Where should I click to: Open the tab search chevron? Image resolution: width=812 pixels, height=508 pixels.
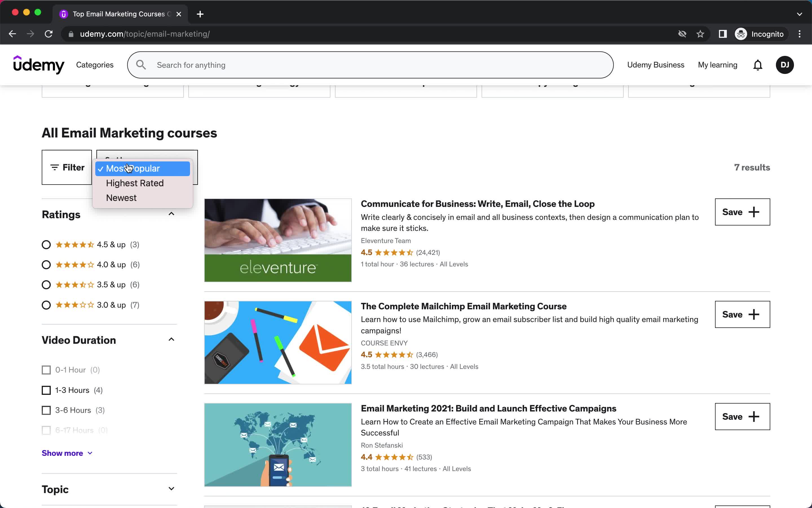coord(799,14)
